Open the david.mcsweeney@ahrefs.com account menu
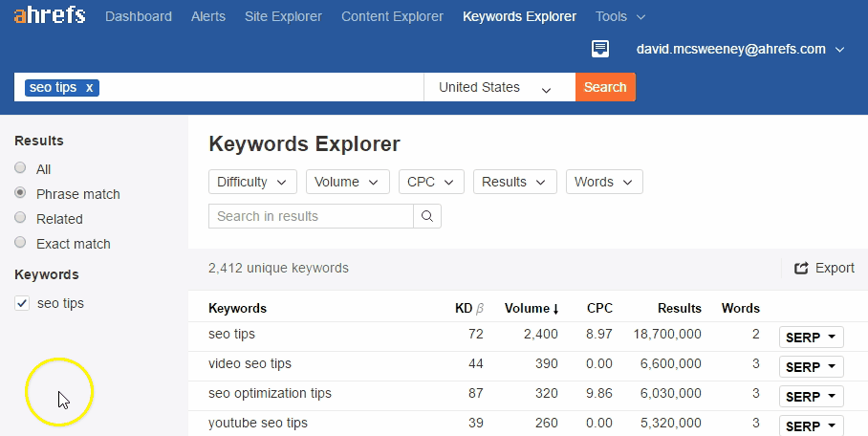The height and width of the screenshot is (436, 868). click(740, 49)
